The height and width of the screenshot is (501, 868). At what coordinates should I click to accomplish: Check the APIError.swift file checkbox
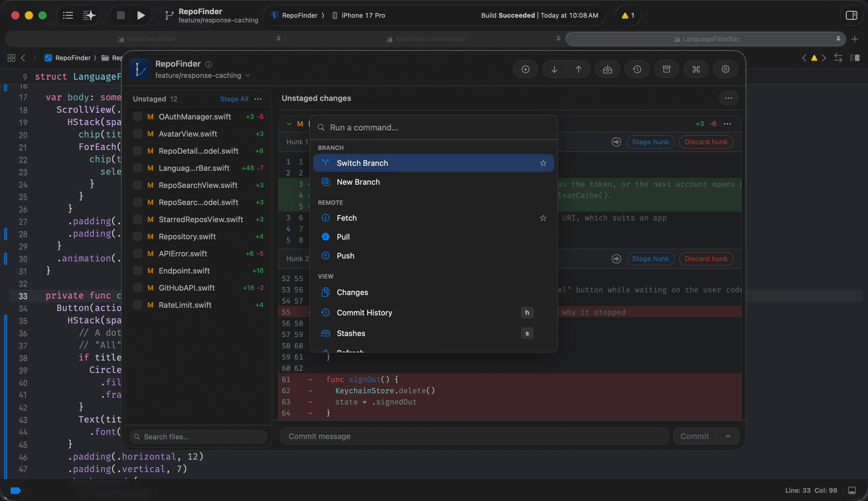pos(137,253)
